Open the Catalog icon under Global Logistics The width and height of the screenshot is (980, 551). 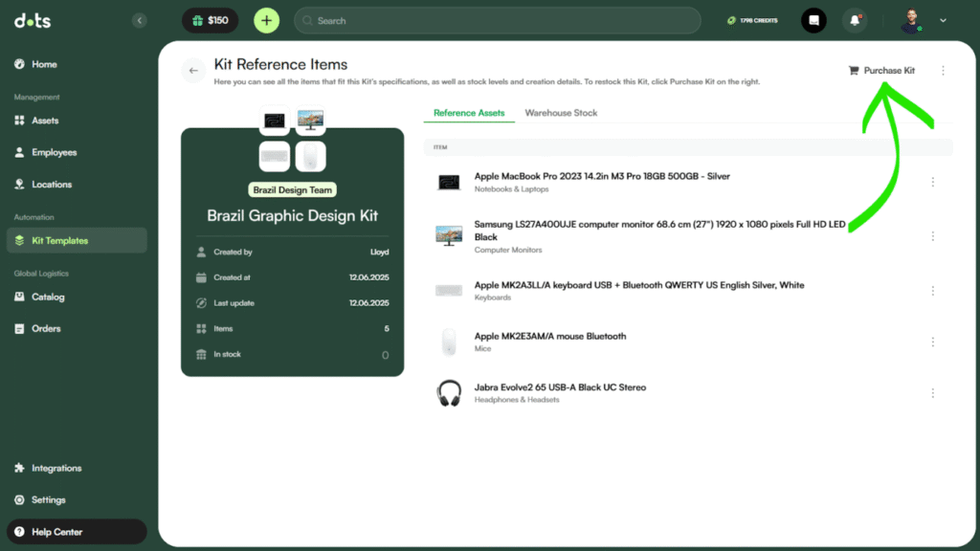pyautogui.click(x=21, y=297)
